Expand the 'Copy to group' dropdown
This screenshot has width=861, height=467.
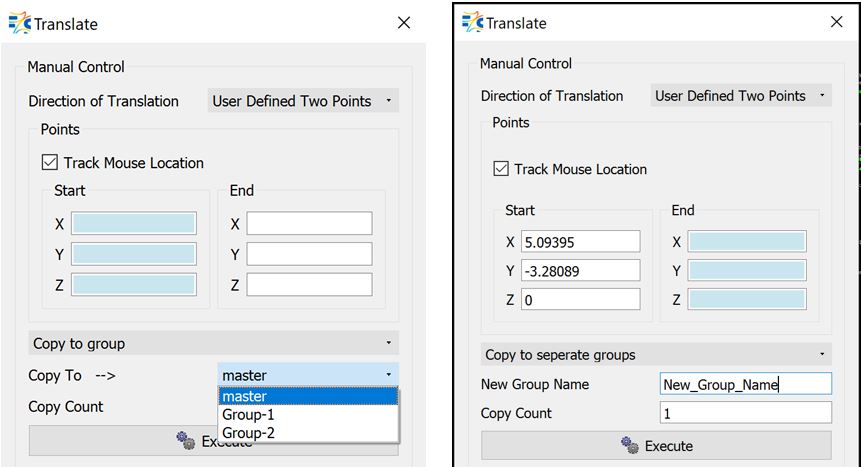[x=214, y=343]
